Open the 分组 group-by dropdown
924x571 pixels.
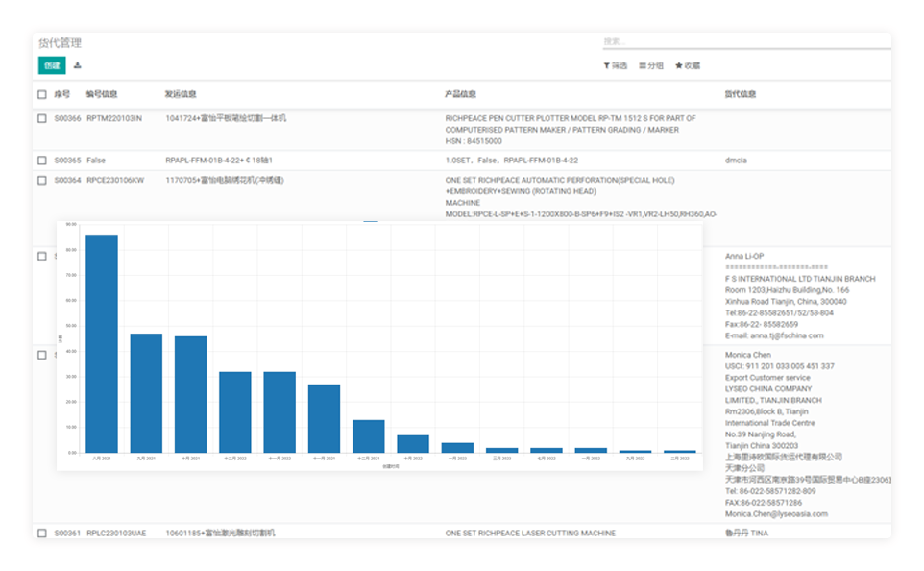(x=651, y=66)
